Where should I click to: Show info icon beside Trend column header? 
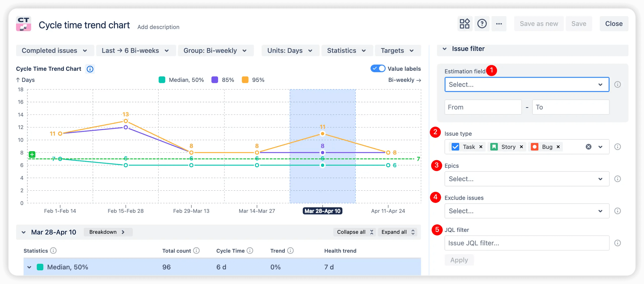tap(290, 251)
